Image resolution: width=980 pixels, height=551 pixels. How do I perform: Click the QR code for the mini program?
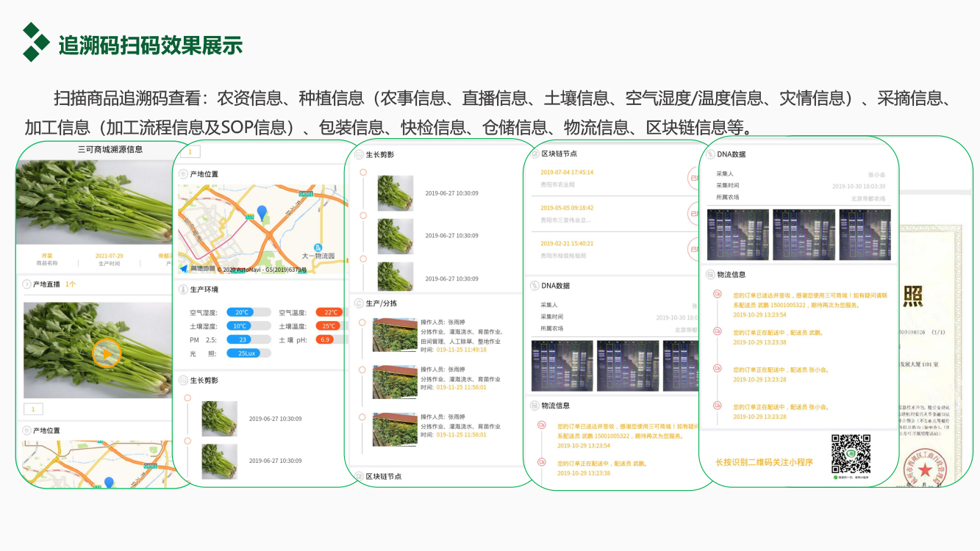(x=851, y=454)
